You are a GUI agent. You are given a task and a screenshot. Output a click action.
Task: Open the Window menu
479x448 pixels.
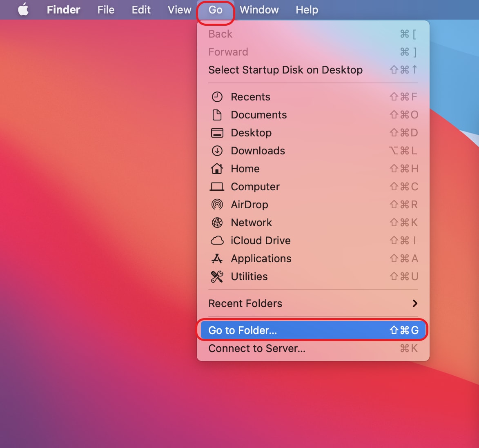click(259, 10)
